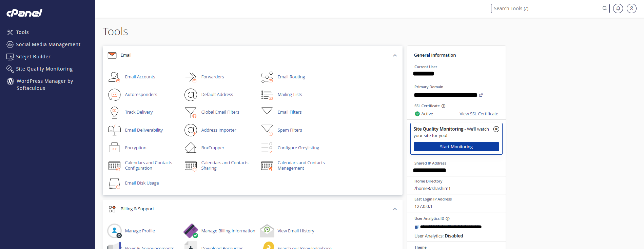The width and height of the screenshot is (644, 249).
Task: Click the View Email History link
Action: click(x=296, y=231)
